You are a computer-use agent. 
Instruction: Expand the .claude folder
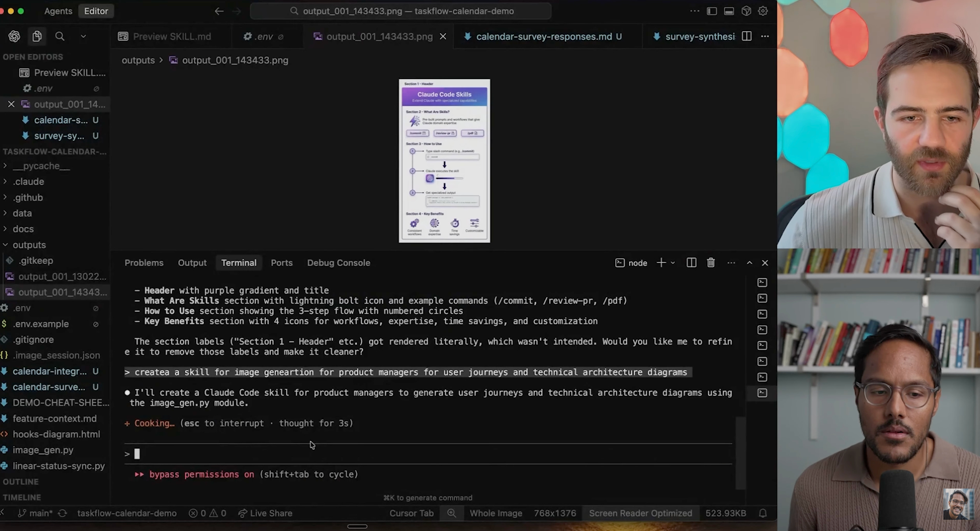[x=28, y=181]
